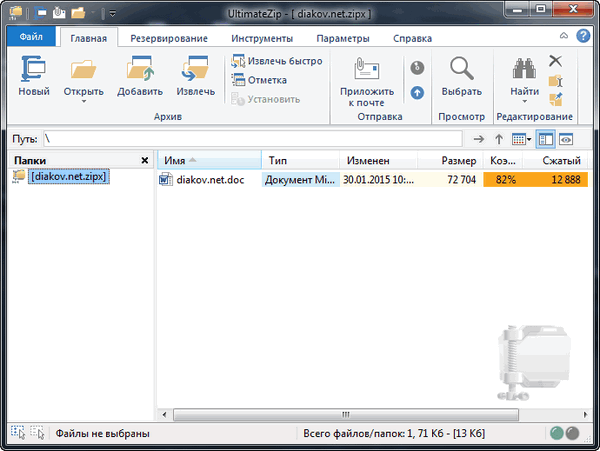Screen dimensions: 600x451
Task: Click the deselect icon in status bar
Action: coord(38,433)
